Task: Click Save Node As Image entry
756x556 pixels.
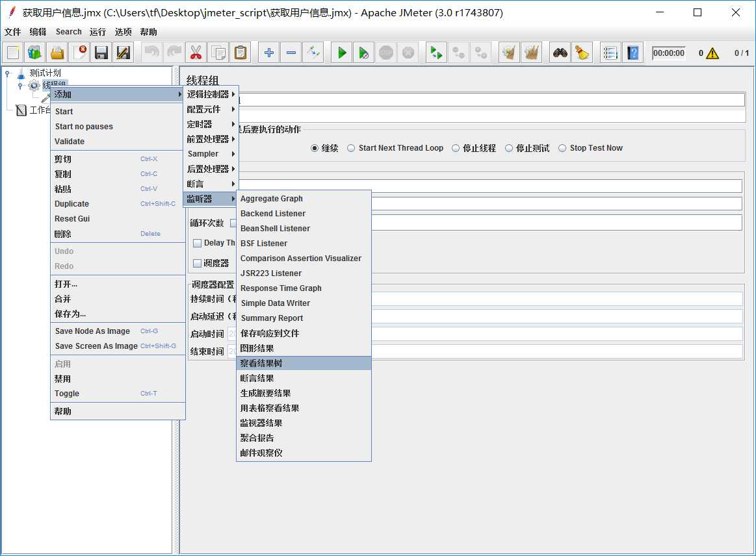Action: (x=118, y=331)
